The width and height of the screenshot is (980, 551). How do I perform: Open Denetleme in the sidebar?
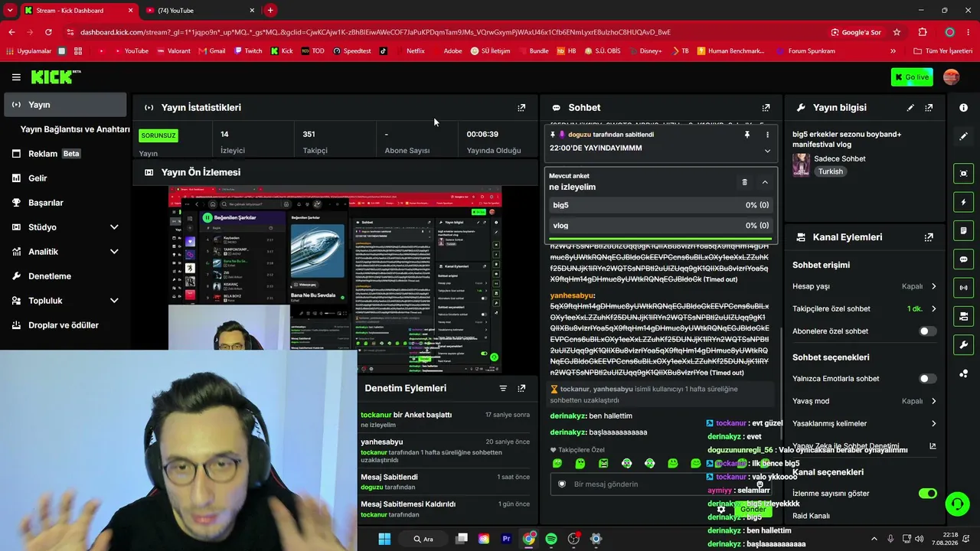(x=66, y=276)
